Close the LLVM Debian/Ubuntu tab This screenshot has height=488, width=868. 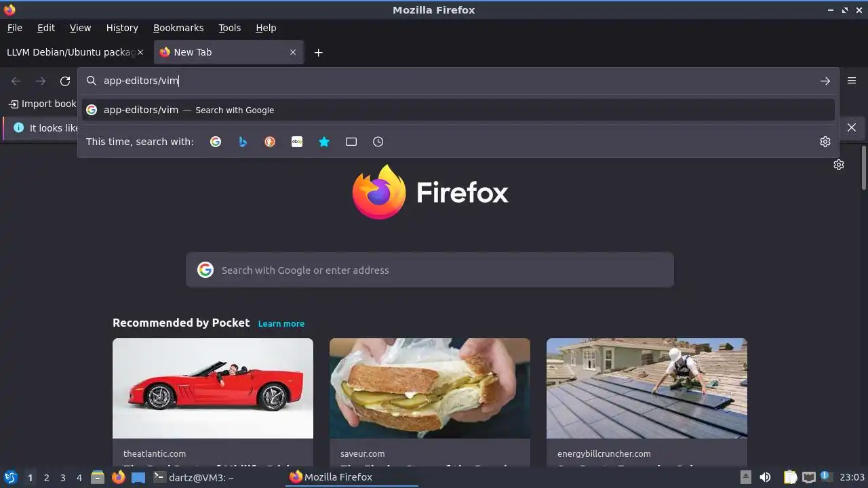point(140,52)
